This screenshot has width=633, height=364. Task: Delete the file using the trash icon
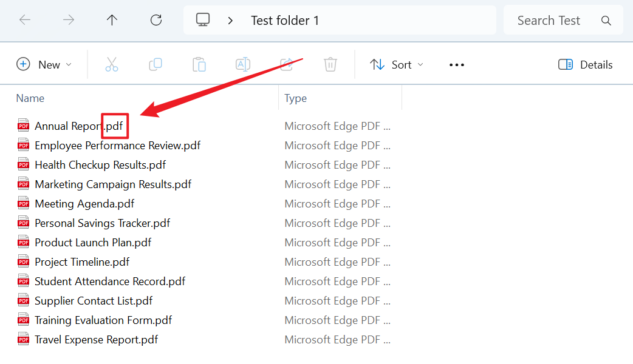pos(330,64)
